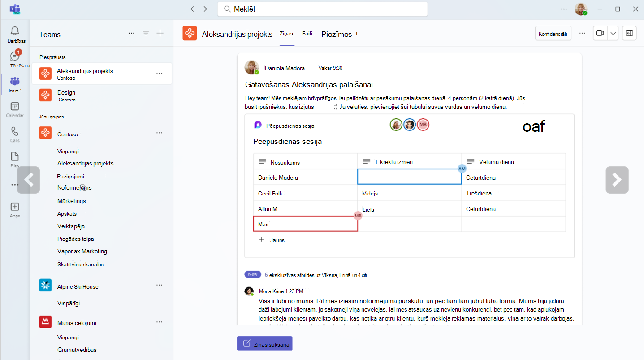The width and height of the screenshot is (644, 360).
Task: Open the Nosaukums column header menu
Action: (262, 161)
